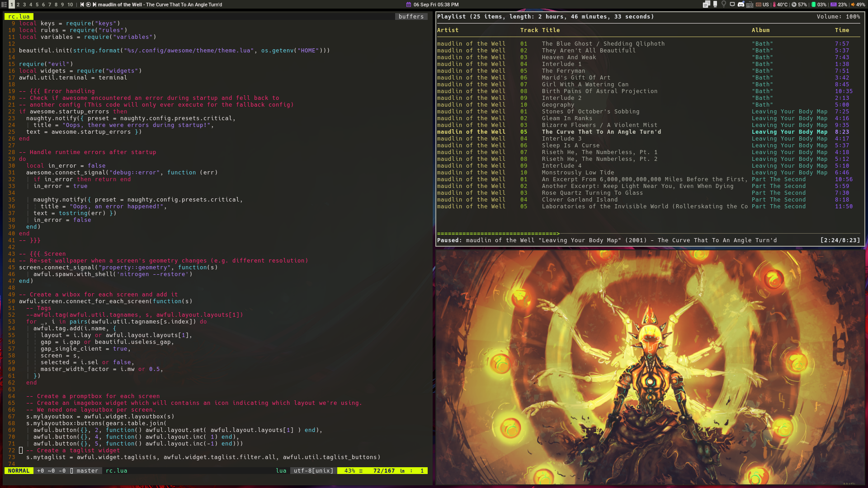Image resolution: width=868 pixels, height=488 pixels.
Task: Click the disk usage icon
Action: pos(794,5)
